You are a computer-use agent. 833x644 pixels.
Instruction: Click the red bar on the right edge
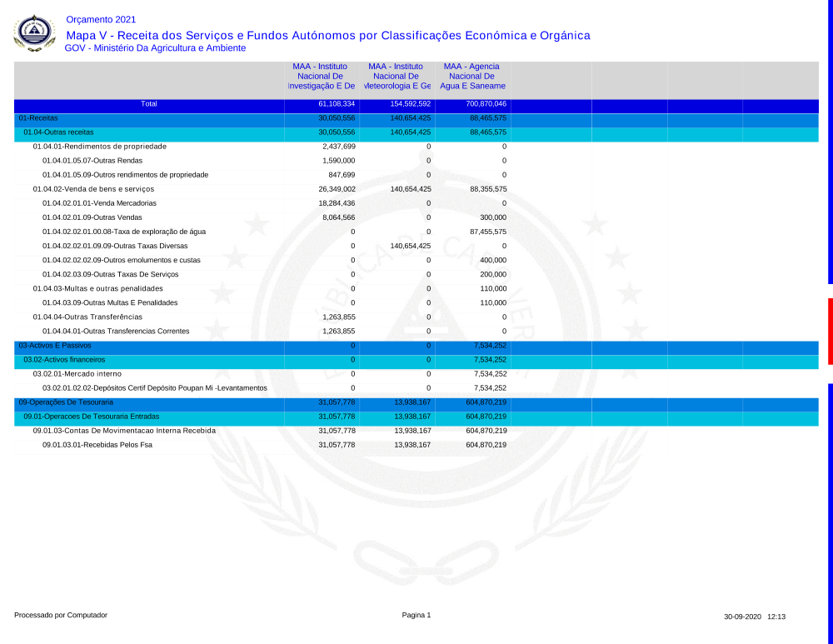pyautogui.click(x=830, y=319)
